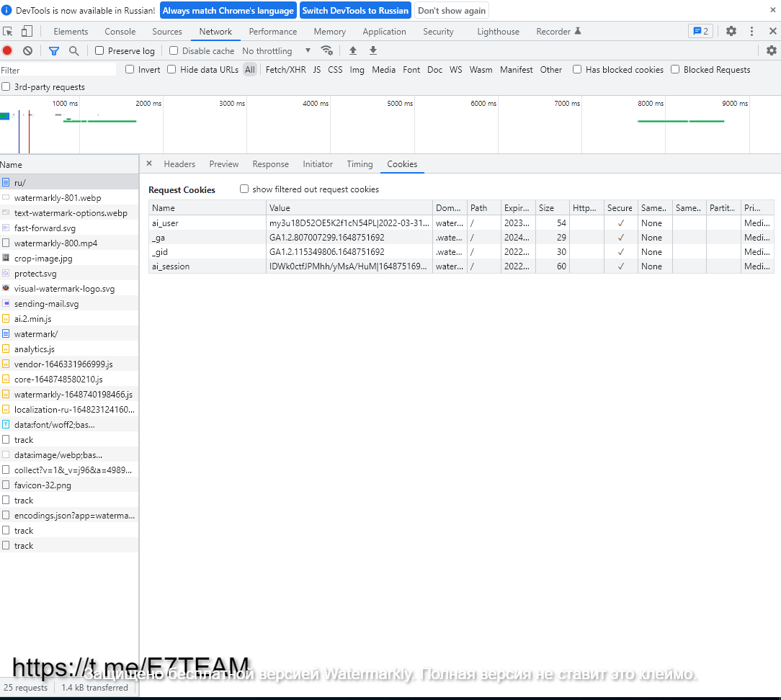
Task: Clear the network log
Action: pyautogui.click(x=28, y=50)
